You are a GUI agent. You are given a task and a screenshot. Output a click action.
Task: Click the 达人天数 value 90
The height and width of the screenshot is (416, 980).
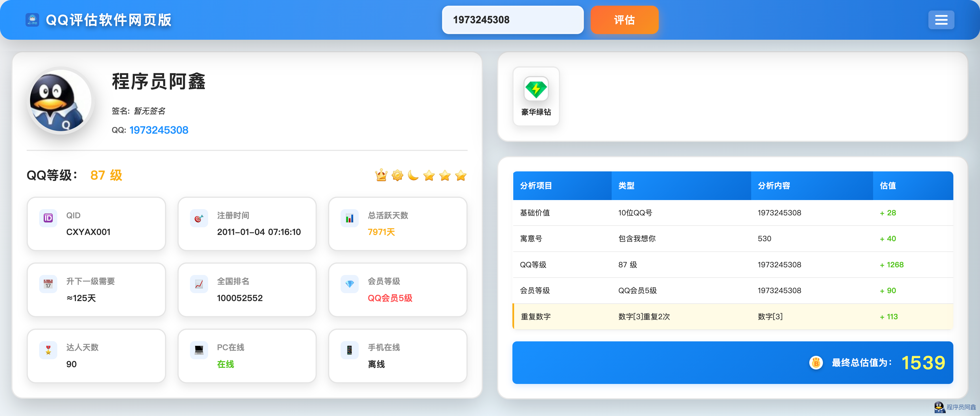(71, 364)
